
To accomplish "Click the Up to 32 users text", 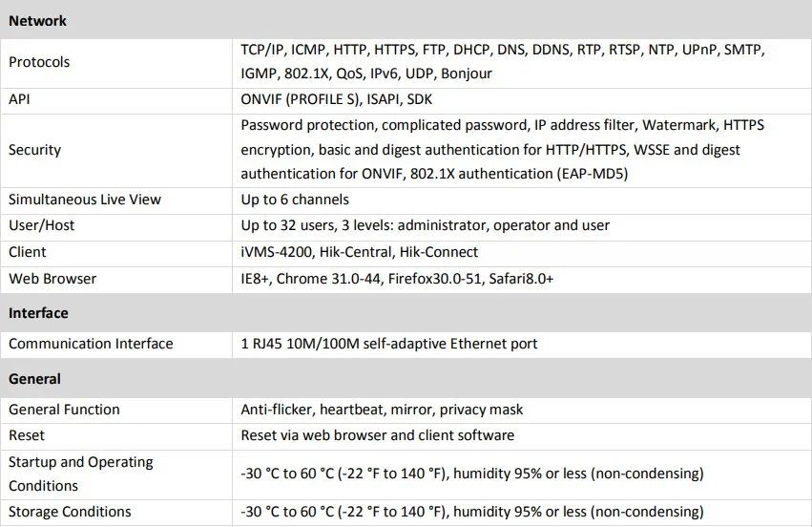I will point(425,225).
